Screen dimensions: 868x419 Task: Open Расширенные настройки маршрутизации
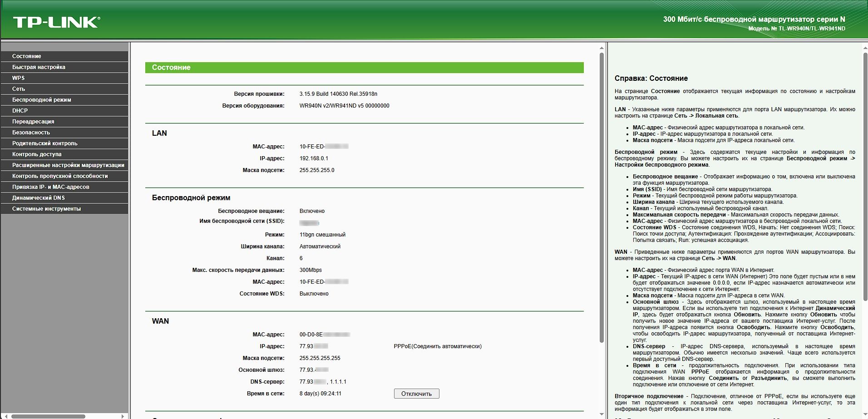tap(64, 165)
